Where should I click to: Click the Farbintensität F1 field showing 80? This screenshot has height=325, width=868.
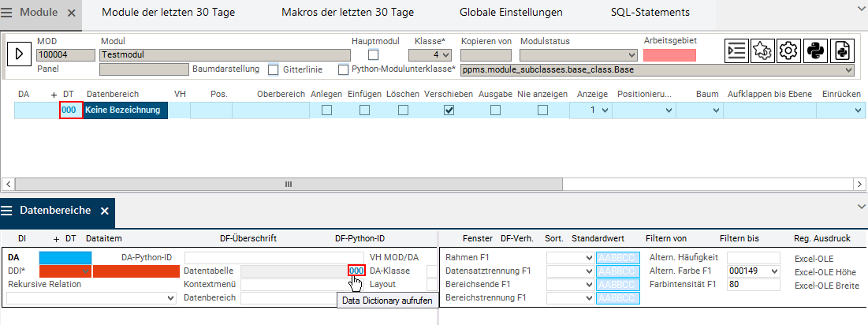[754, 285]
